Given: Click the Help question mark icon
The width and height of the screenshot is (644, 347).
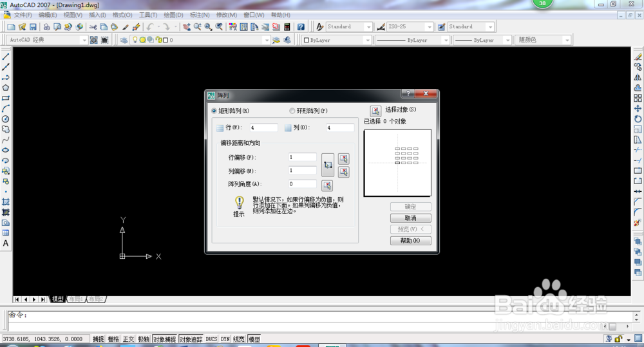Looking at the screenshot, I should (301, 26).
